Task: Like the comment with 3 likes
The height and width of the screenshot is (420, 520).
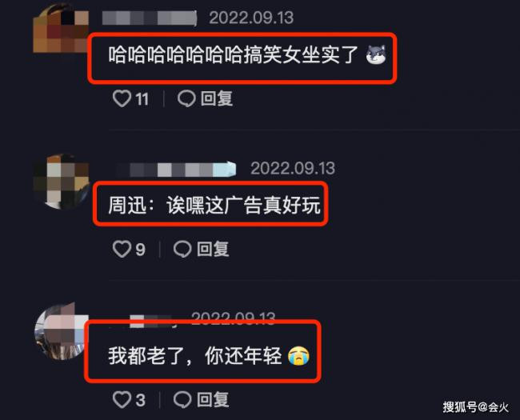Action: click(122, 399)
